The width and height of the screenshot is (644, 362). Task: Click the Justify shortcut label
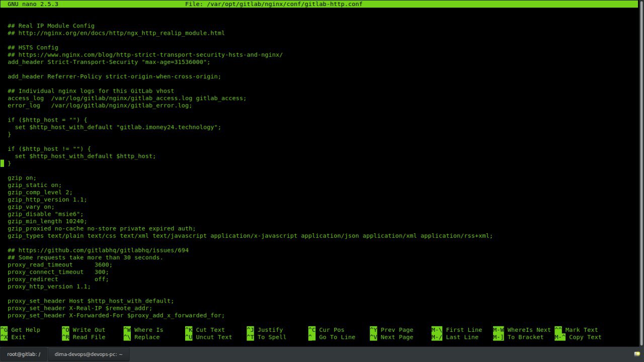[x=270, y=330]
